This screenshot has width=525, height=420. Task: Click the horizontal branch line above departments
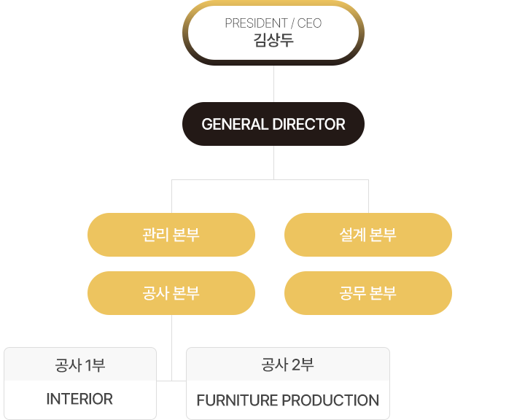tap(271, 180)
